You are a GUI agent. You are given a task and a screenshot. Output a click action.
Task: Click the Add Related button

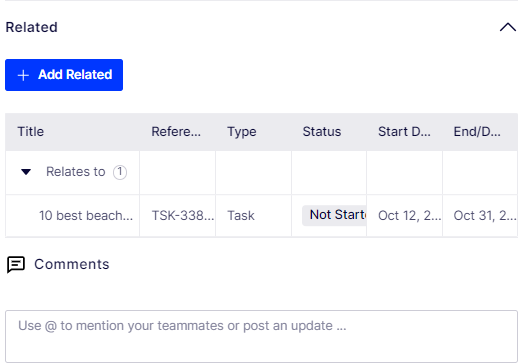pos(64,75)
